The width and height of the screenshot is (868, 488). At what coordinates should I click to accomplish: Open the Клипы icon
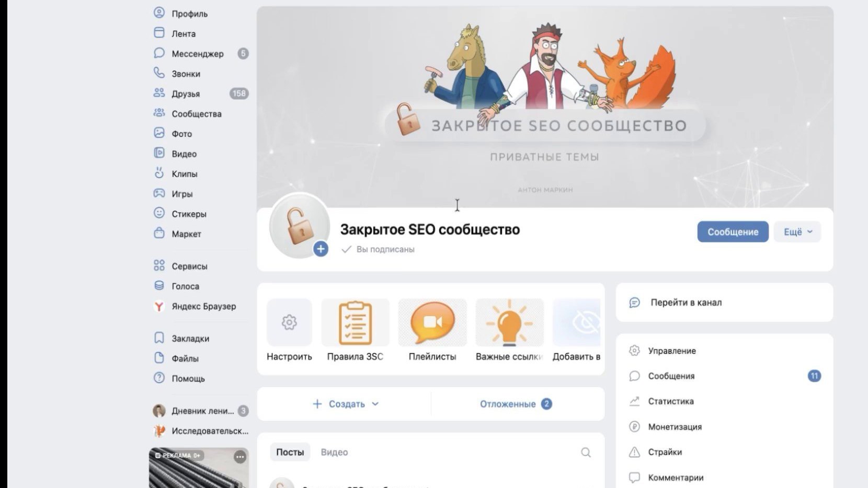tap(159, 173)
